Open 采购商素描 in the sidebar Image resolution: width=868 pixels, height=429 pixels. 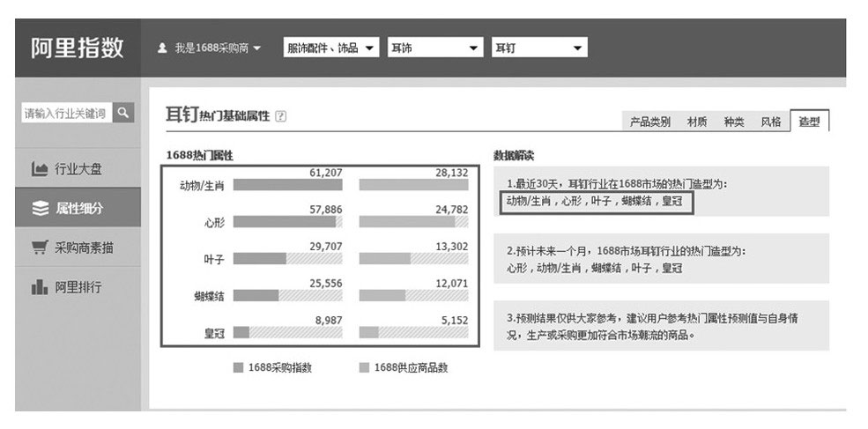click(78, 247)
